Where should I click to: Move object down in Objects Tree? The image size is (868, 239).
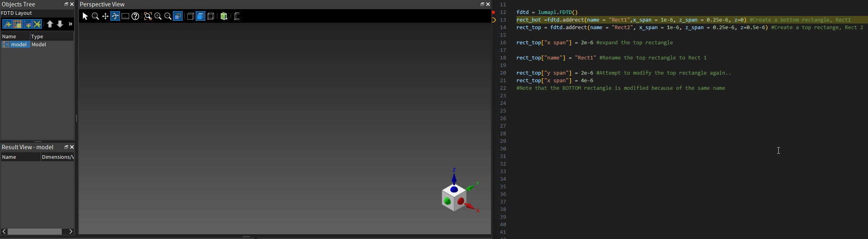(60, 24)
